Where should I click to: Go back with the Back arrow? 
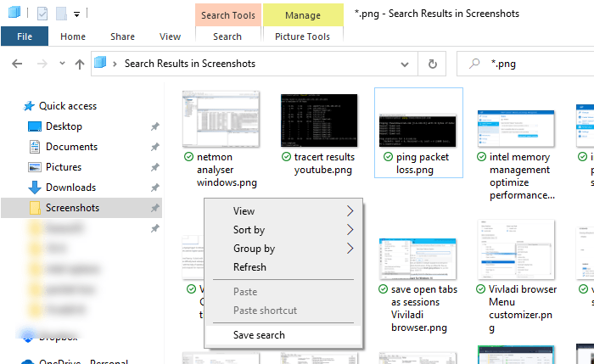pyautogui.click(x=17, y=64)
